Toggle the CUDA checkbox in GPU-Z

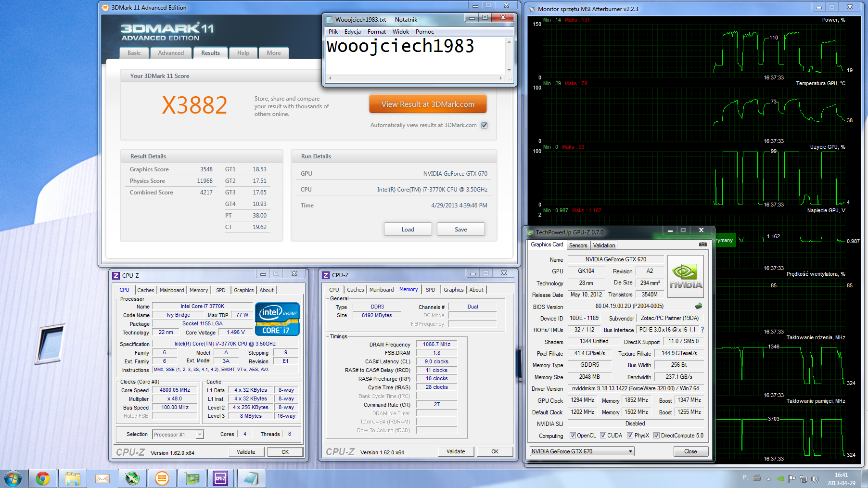(x=603, y=436)
